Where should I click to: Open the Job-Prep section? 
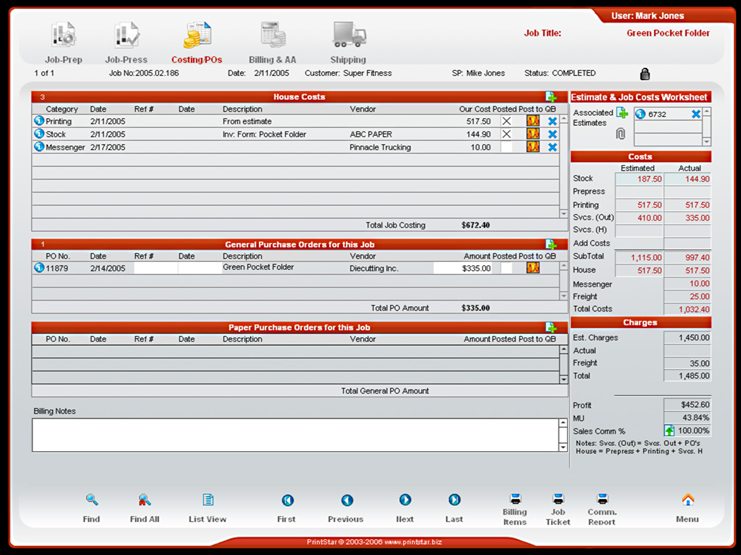(64, 43)
